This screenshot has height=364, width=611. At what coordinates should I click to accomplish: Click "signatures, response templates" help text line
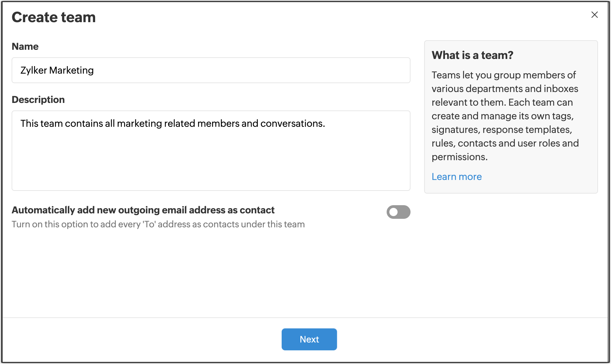click(502, 130)
